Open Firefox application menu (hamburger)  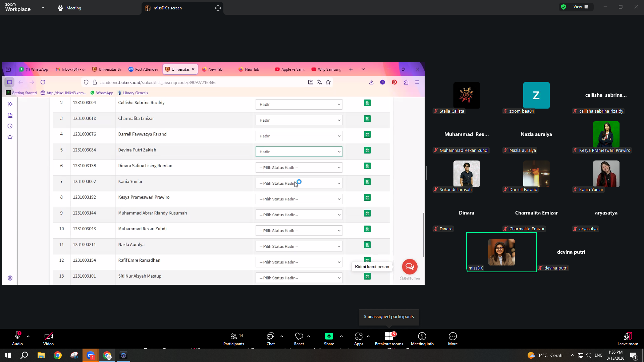[x=417, y=82]
